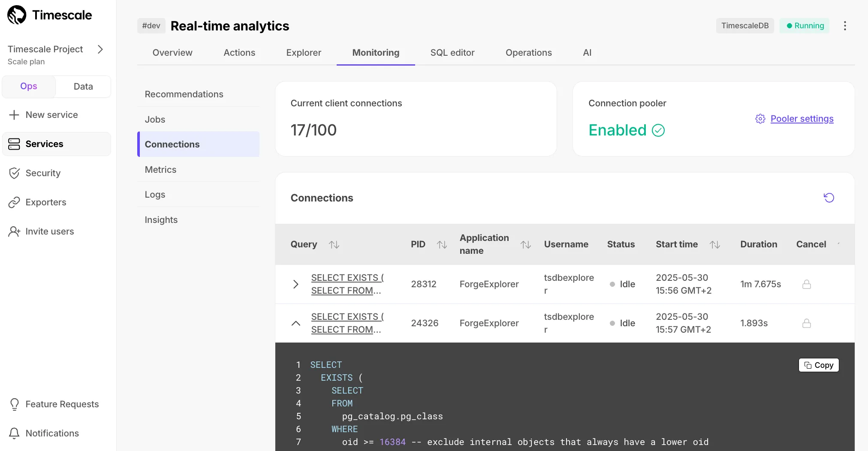
Task: Switch to the Ops toggle
Action: [29, 86]
